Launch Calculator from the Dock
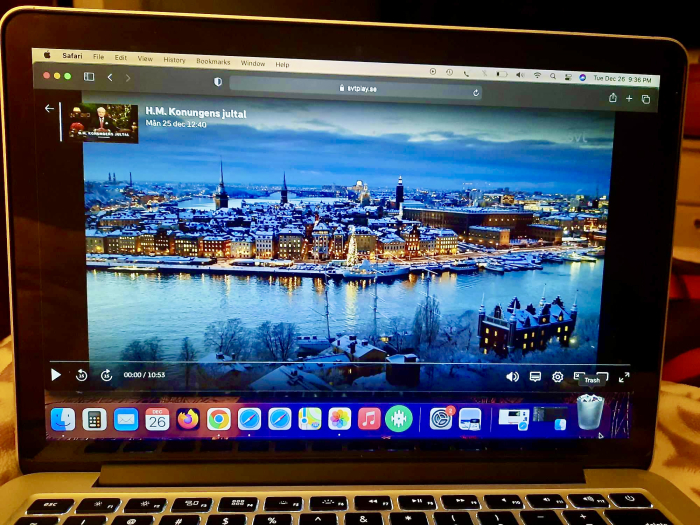The width and height of the screenshot is (700, 525). point(94,420)
